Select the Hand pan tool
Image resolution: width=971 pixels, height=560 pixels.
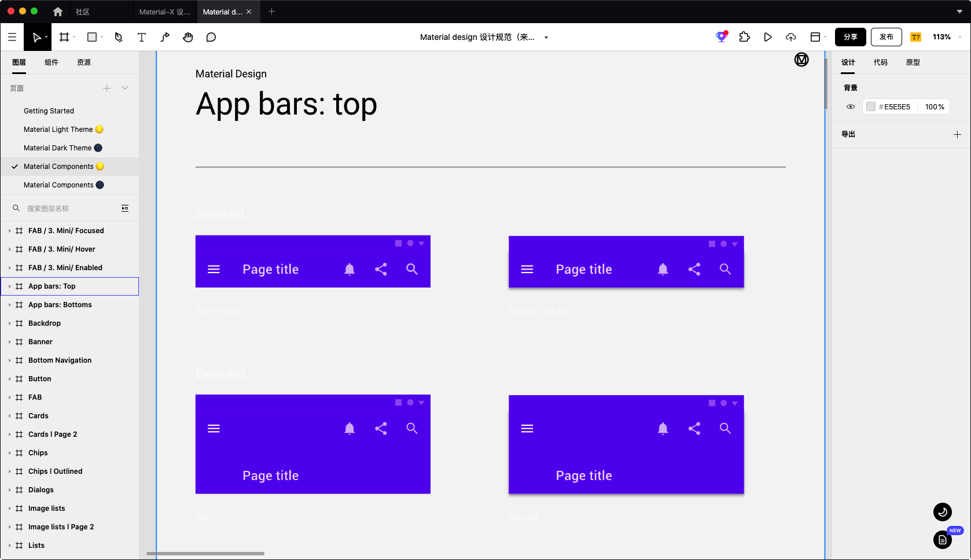tap(188, 37)
